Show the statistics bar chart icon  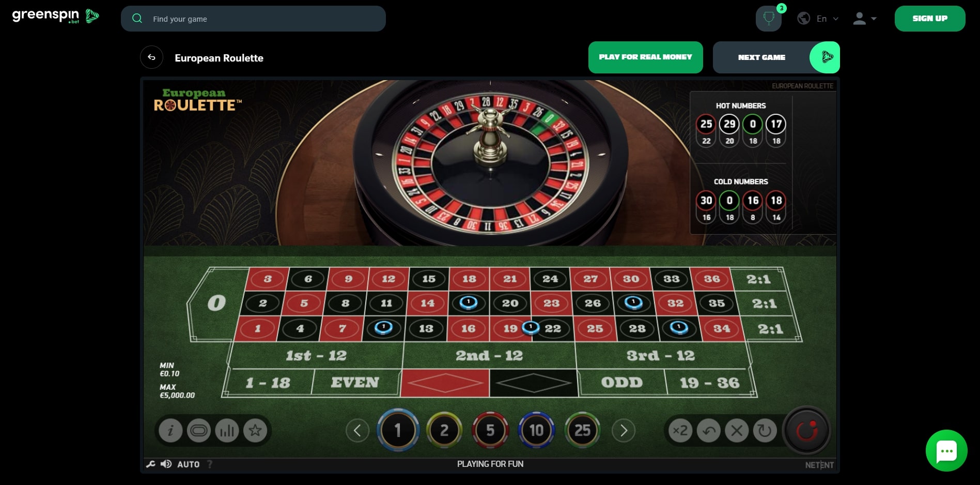227,430
